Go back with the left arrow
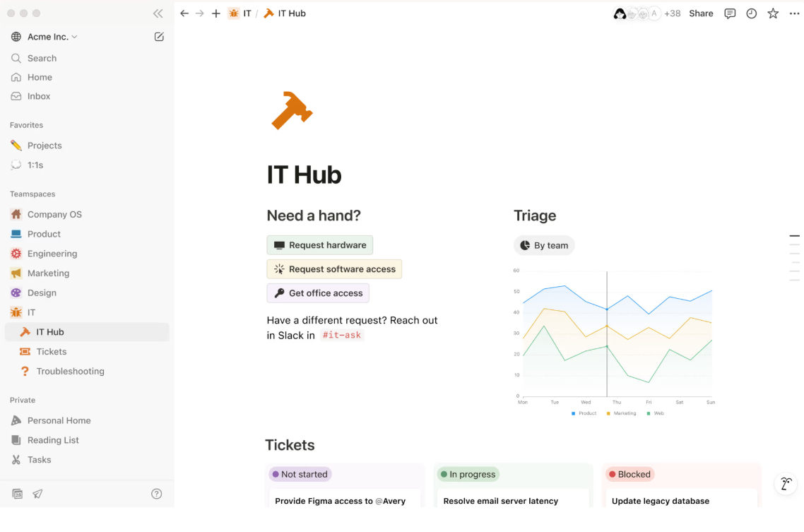Viewport: 804px width, 532px height. (184, 14)
